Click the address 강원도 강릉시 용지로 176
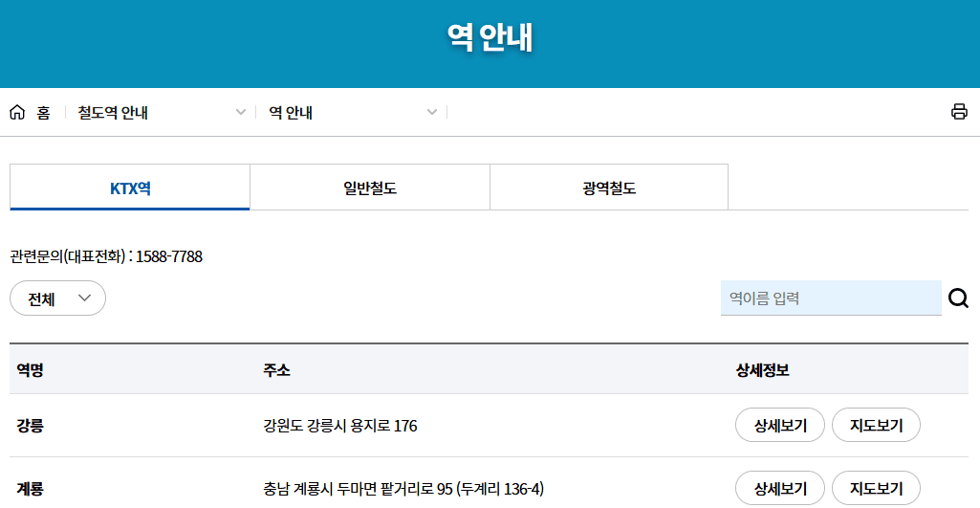Screen dimensions: 980x508 coord(340,426)
